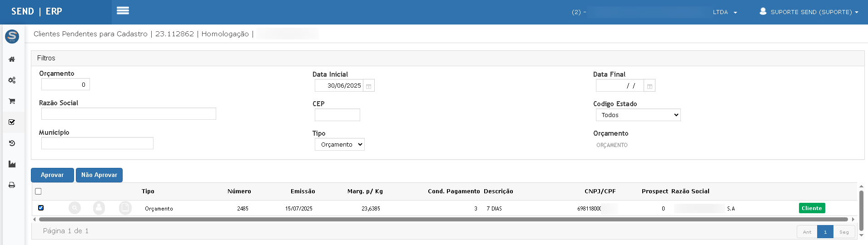Click the Filtros panel header
This screenshot has width=868, height=245.
point(447,58)
